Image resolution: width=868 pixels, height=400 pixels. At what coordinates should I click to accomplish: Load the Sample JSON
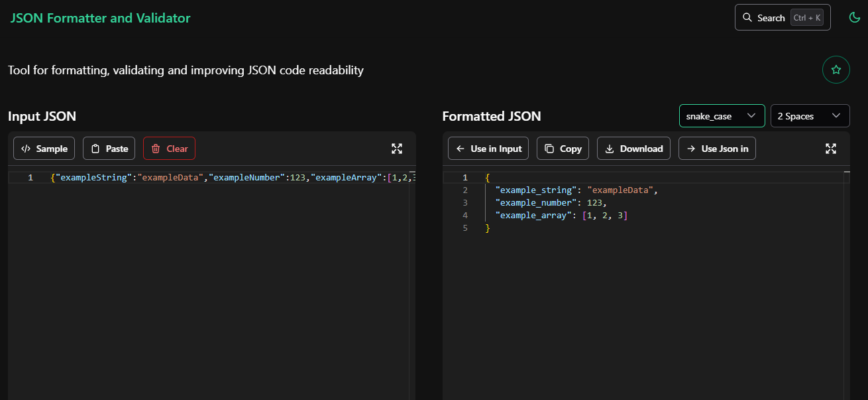pyautogui.click(x=44, y=149)
